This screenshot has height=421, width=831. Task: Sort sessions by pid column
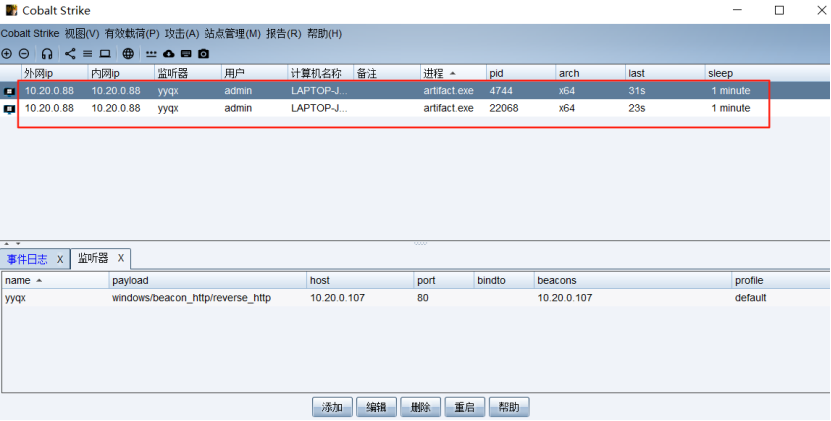tap(521, 73)
